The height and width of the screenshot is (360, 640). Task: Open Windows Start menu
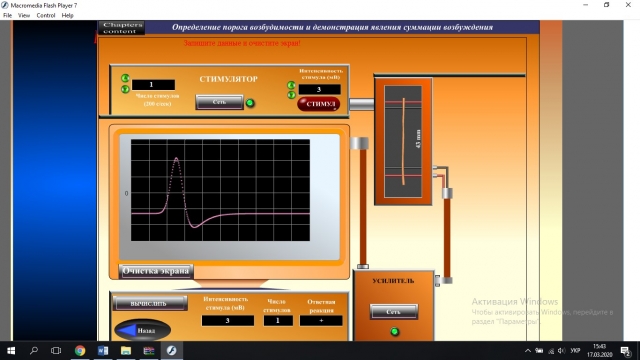11,351
